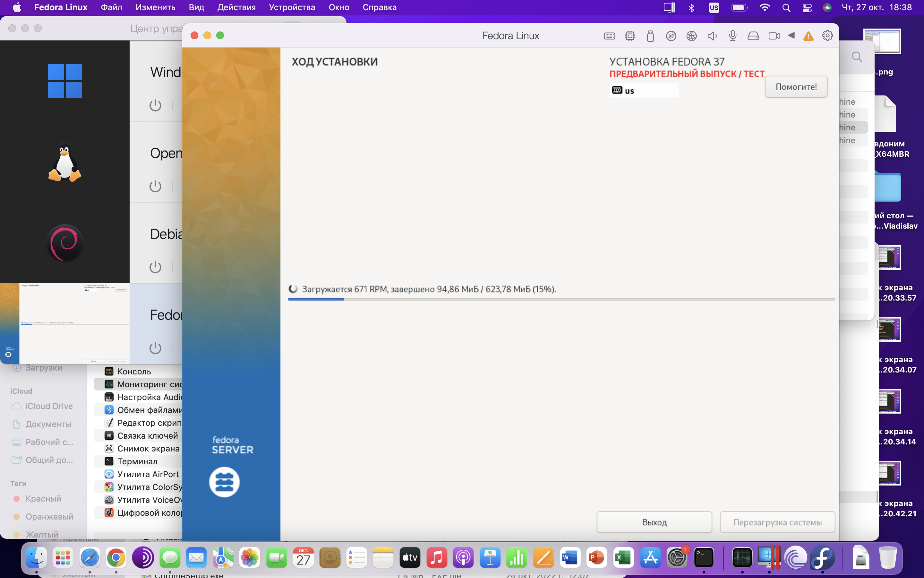
Task: Open Control Center icon in menu bar
Action: 807,8
